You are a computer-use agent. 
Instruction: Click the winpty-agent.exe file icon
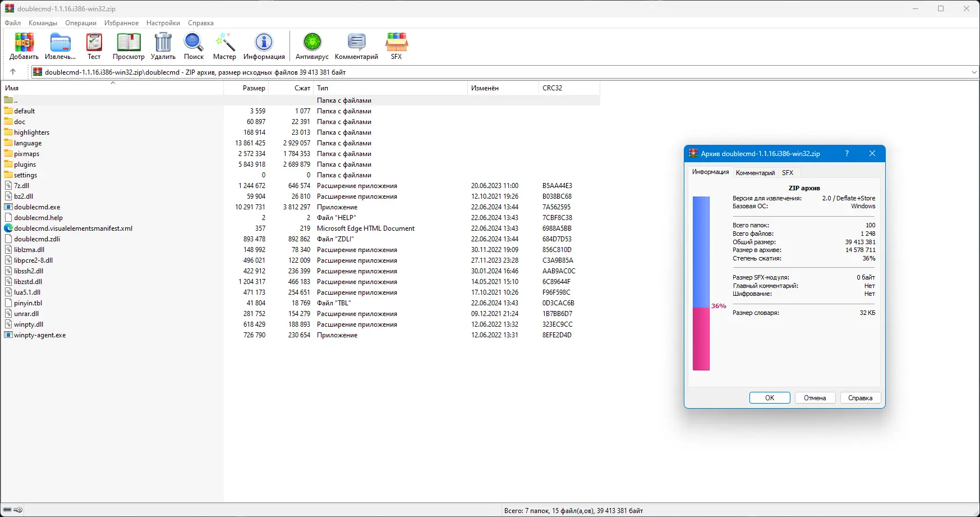click(x=8, y=335)
